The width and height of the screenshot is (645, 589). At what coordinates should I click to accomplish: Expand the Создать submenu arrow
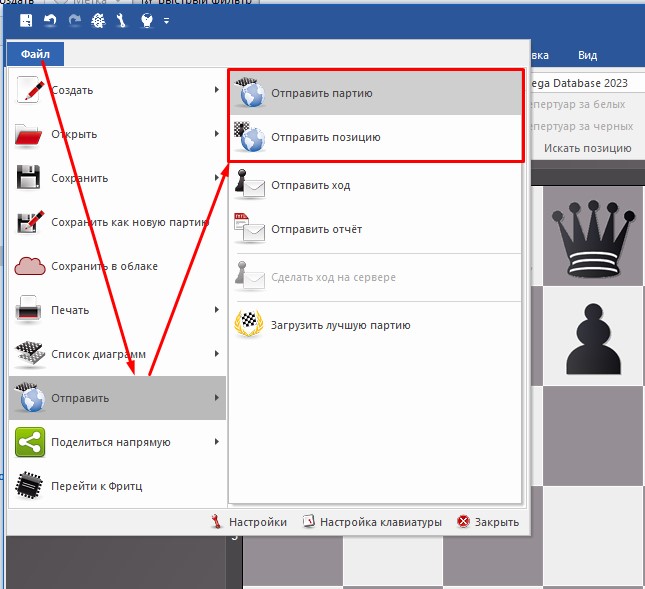(217, 91)
